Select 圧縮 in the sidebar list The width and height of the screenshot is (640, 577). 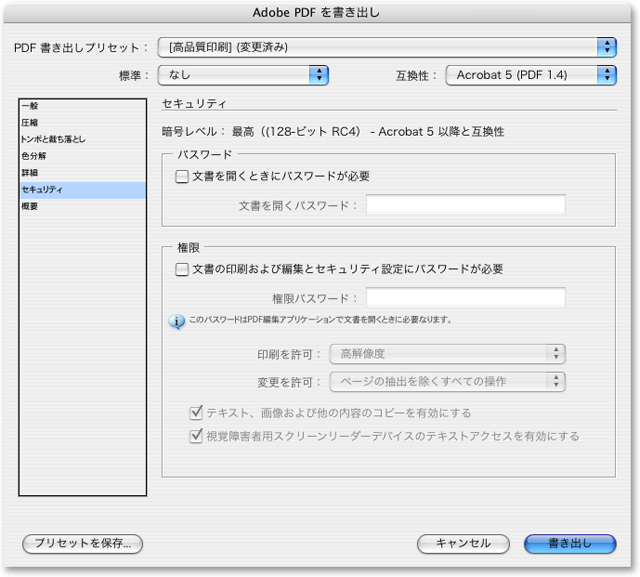point(31,123)
